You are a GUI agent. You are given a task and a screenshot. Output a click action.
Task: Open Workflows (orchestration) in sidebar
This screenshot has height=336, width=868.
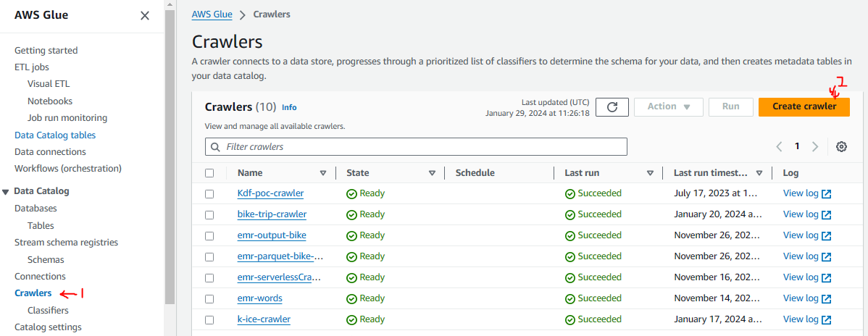[68, 168]
